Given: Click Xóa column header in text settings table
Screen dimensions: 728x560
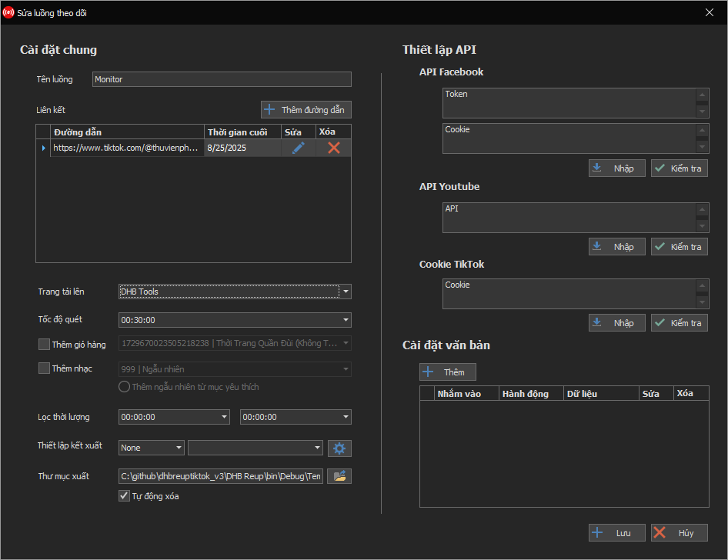Looking at the screenshot, I should coord(691,393).
